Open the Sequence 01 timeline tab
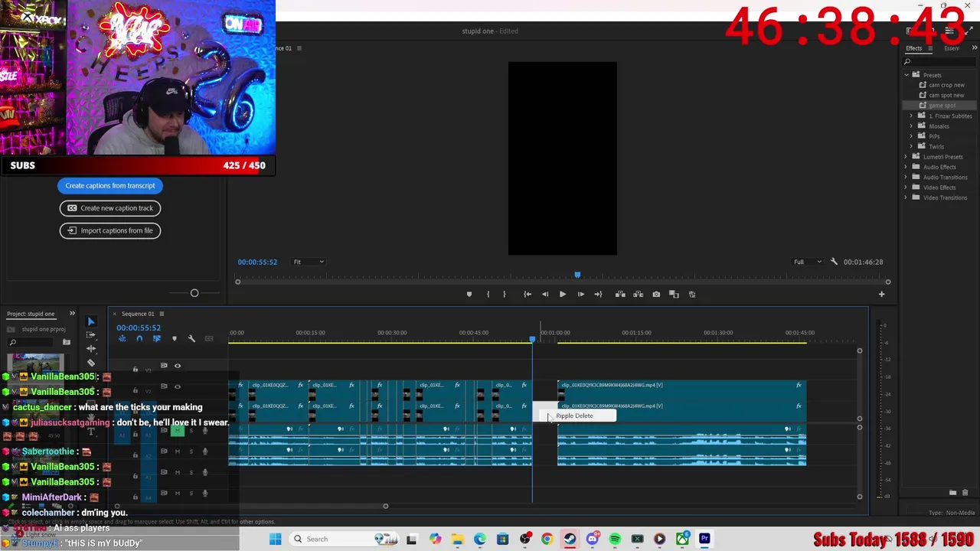Viewport: 980px width, 551px height. [138, 314]
